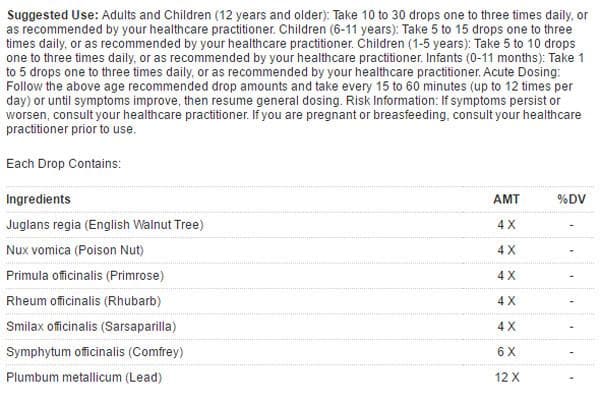600x403 pixels.
Task: Select the 'AMT' column header
Action: [506, 199]
